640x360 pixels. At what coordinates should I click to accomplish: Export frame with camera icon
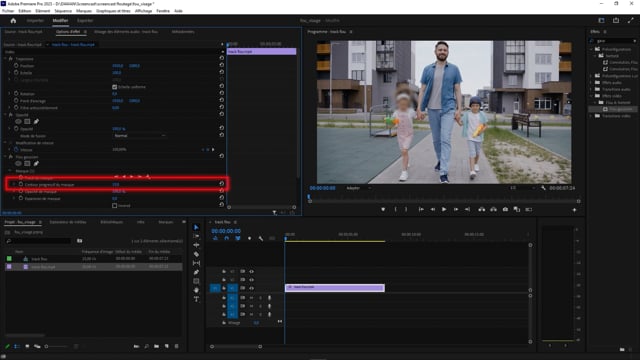coord(505,209)
